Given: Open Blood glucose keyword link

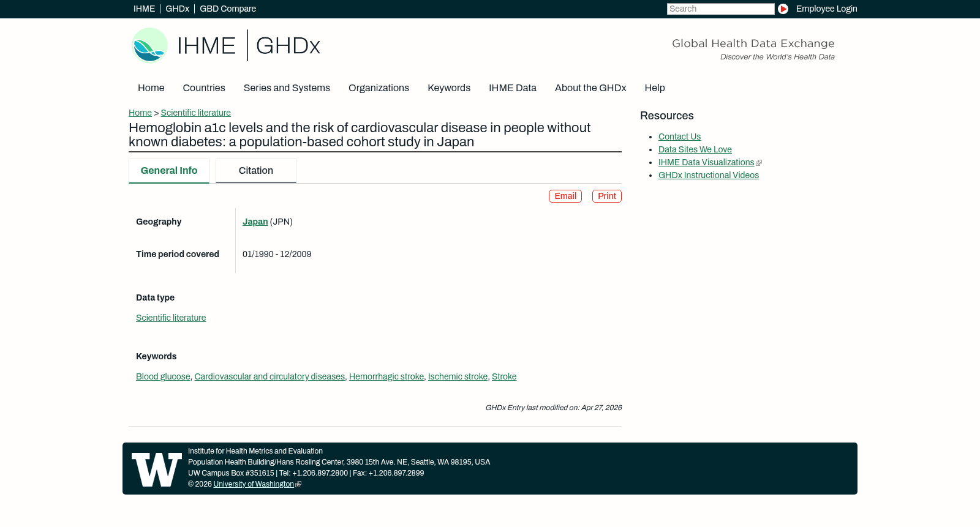Looking at the screenshot, I should 163,376.
